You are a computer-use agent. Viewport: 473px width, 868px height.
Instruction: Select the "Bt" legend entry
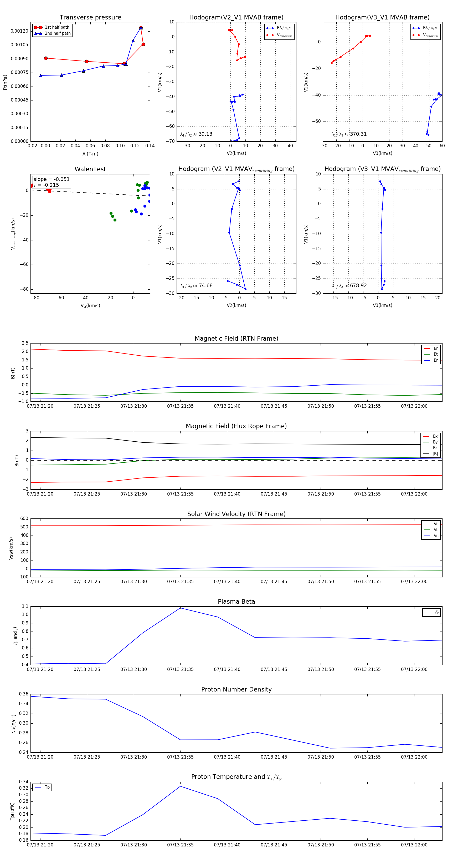(x=431, y=355)
